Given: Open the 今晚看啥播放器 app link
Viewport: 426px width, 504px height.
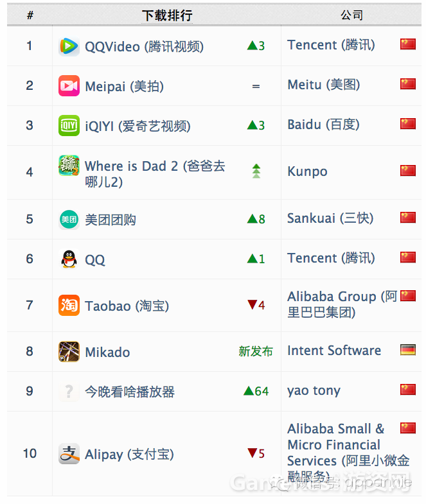Looking at the screenshot, I should 130,392.
